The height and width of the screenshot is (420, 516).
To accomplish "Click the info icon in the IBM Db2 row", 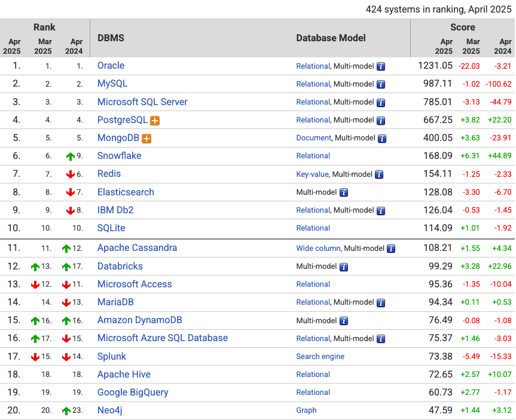I will (x=381, y=210).
